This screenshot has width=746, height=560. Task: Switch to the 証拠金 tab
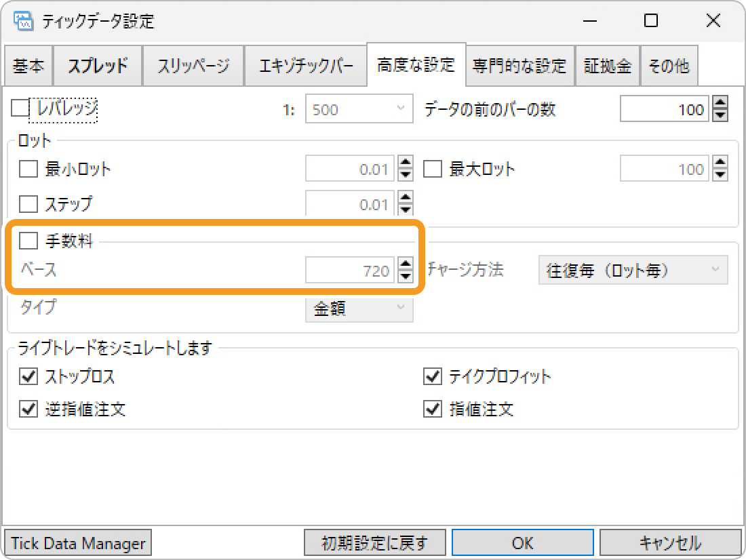pos(608,66)
